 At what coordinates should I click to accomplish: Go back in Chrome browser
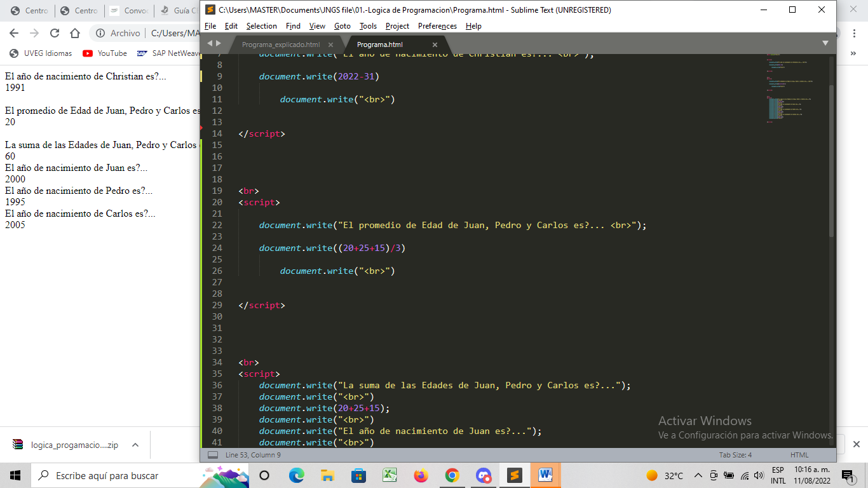14,33
